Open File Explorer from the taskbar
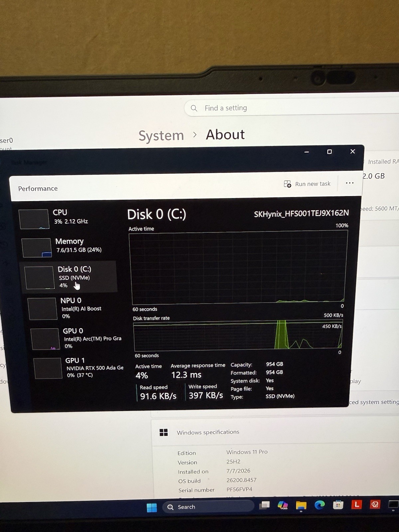The image size is (399, 532). coord(301,505)
